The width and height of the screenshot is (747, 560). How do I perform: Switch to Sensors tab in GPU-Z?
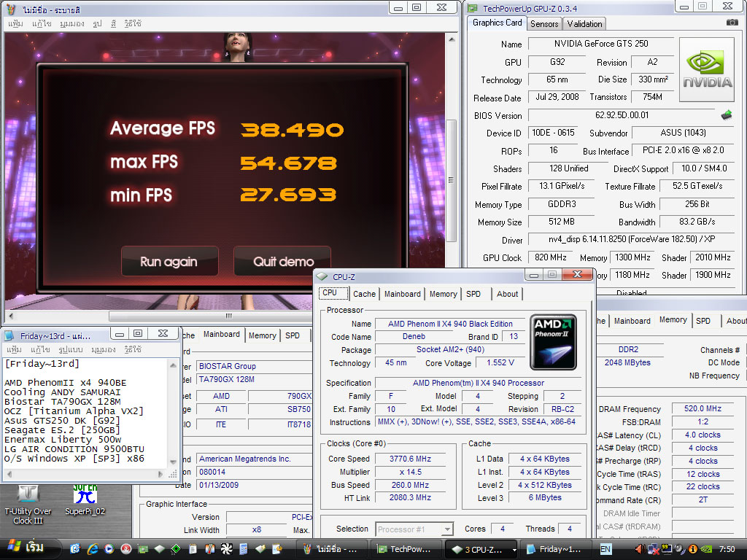[544, 24]
